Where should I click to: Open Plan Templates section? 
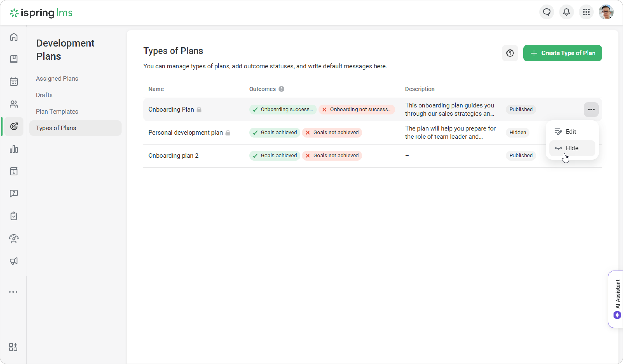pyautogui.click(x=57, y=111)
